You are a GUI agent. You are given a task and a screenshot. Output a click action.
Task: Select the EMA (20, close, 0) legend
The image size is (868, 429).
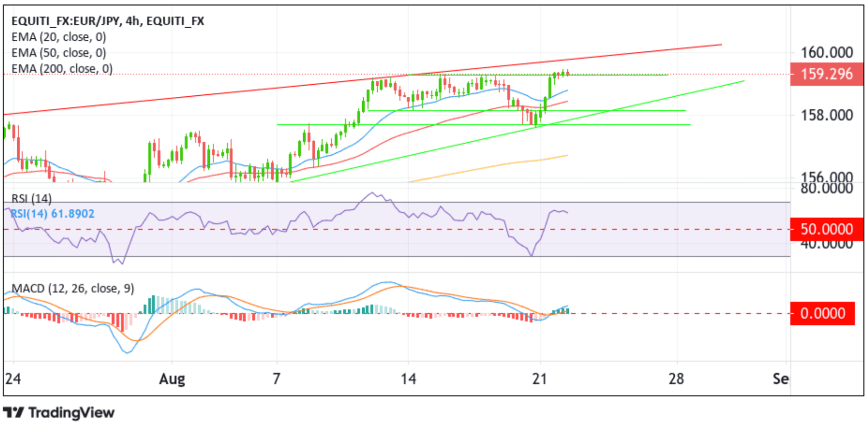click(59, 37)
